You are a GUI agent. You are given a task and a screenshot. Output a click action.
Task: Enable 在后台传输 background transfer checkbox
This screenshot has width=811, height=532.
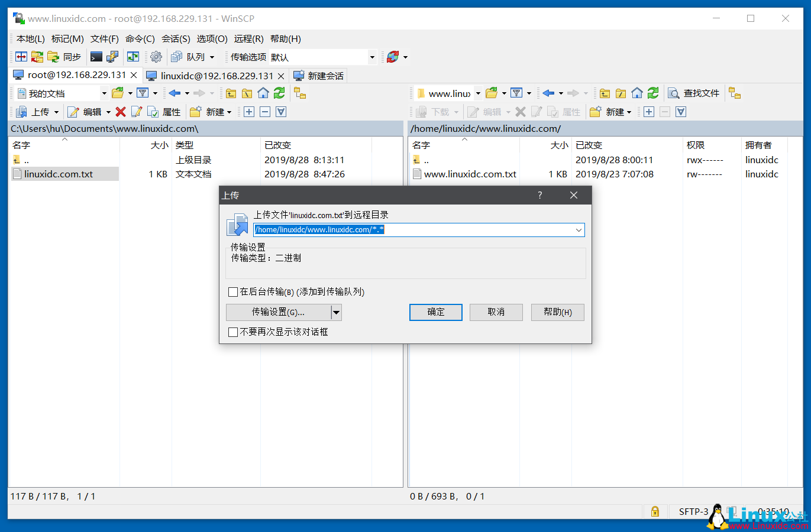233,291
